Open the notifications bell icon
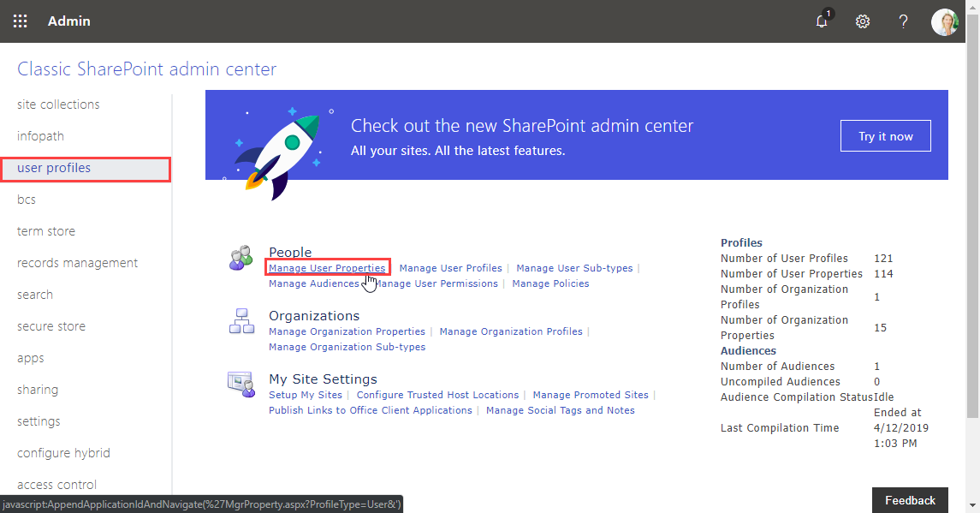The image size is (980, 513). coord(823,21)
